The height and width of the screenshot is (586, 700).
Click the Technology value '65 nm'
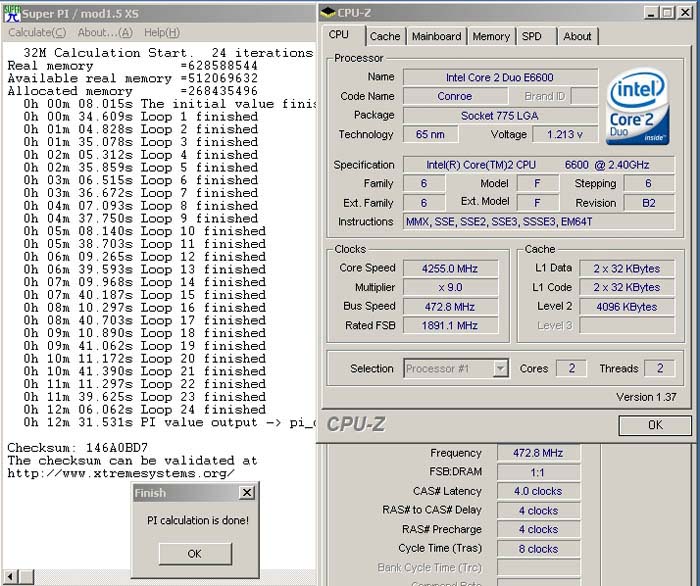430,134
